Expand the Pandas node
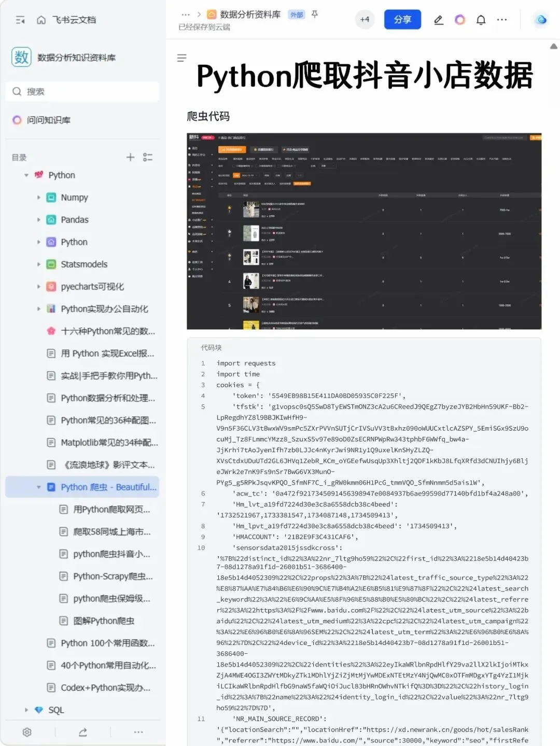The height and width of the screenshot is (746, 560). point(38,220)
